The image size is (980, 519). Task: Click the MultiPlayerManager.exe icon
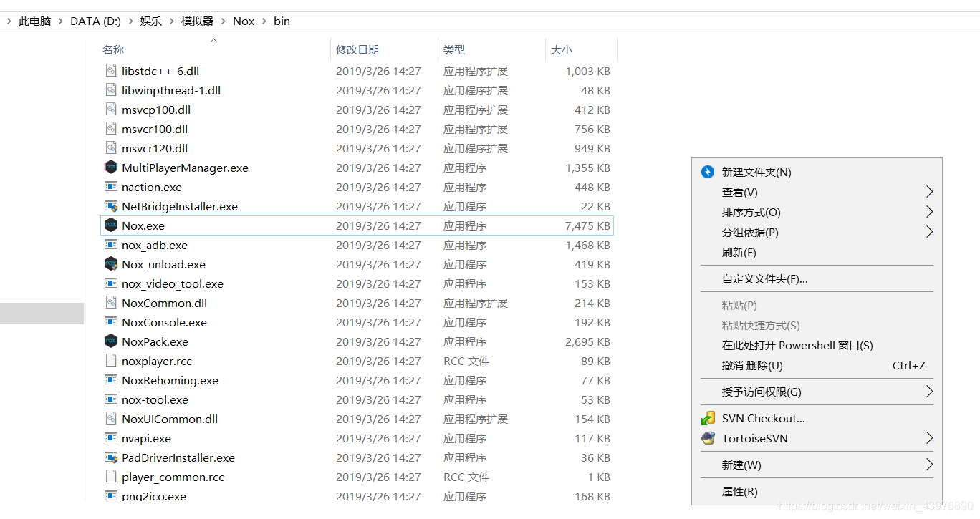[x=111, y=168]
